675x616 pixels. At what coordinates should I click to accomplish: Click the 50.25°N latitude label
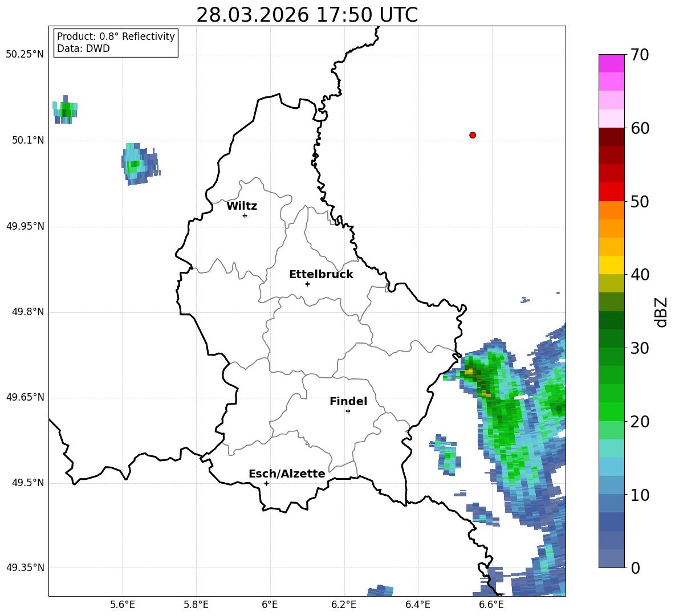25,54
